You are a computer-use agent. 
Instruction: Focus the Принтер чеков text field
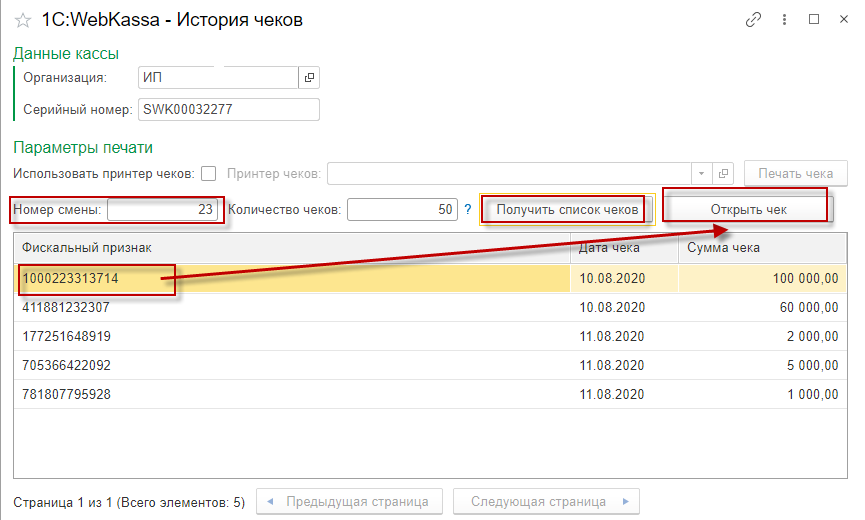(x=509, y=174)
